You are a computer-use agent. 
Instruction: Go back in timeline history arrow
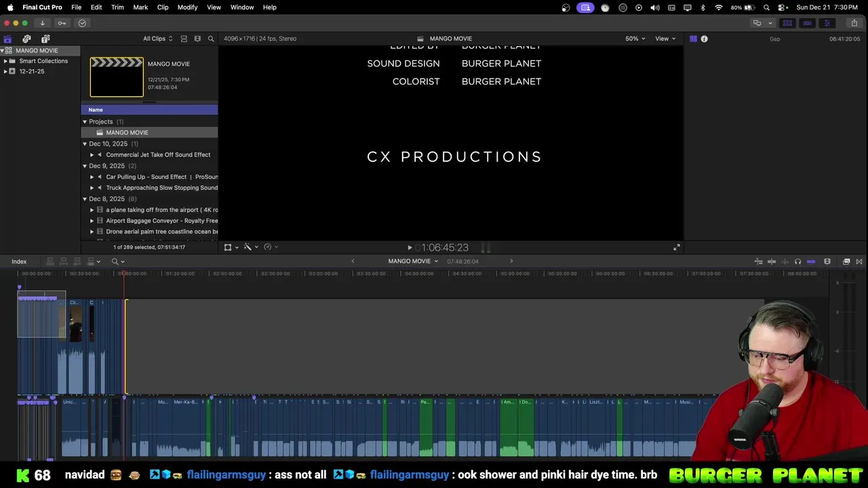tap(353, 261)
